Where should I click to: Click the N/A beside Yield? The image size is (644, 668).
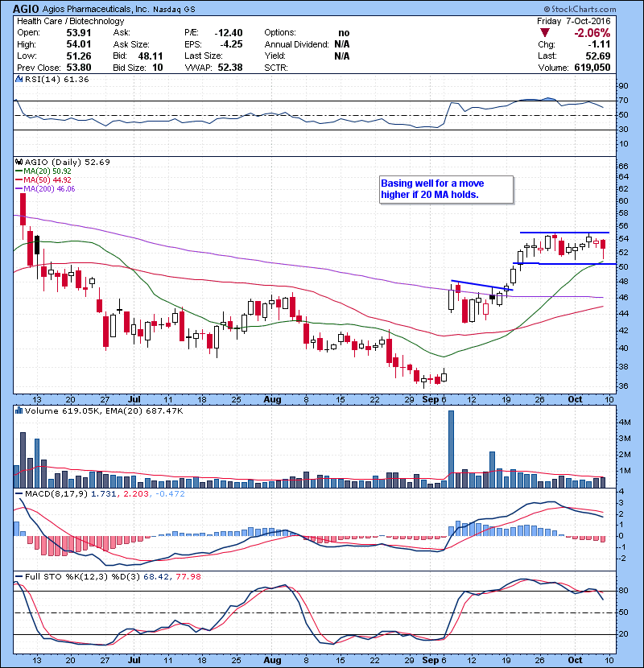[x=342, y=56]
